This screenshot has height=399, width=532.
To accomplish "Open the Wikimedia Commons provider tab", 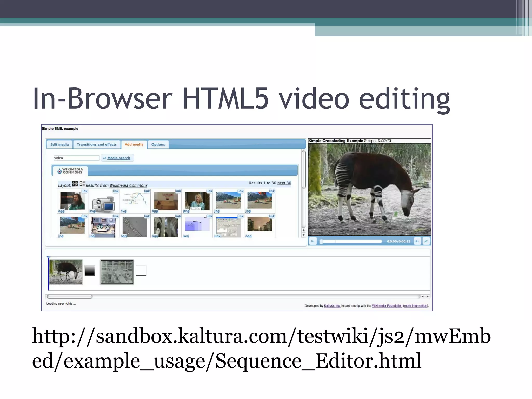I will (x=70, y=171).
